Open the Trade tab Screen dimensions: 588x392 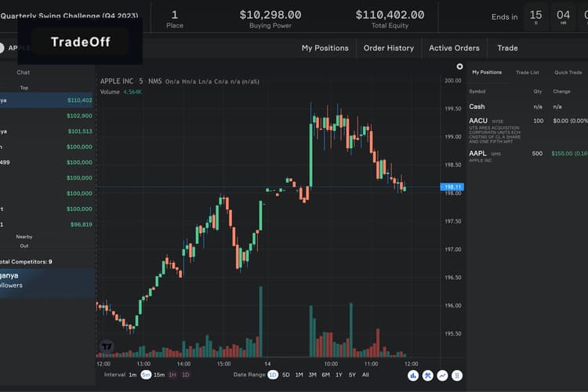[x=507, y=48]
